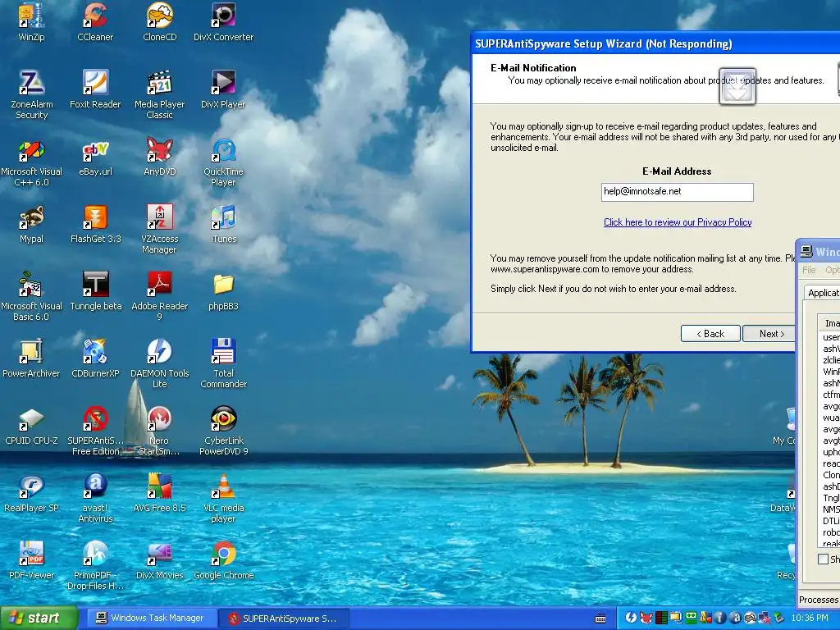This screenshot has height=630, width=840.
Task: Select the SUPERAntiSpyware Free Edition desktop icon
Action: click(95, 431)
